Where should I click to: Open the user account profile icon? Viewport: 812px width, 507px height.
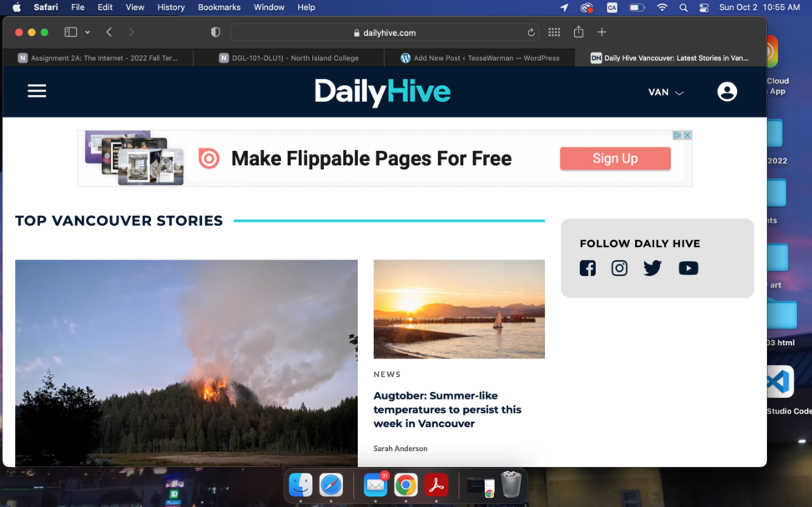click(x=727, y=92)
